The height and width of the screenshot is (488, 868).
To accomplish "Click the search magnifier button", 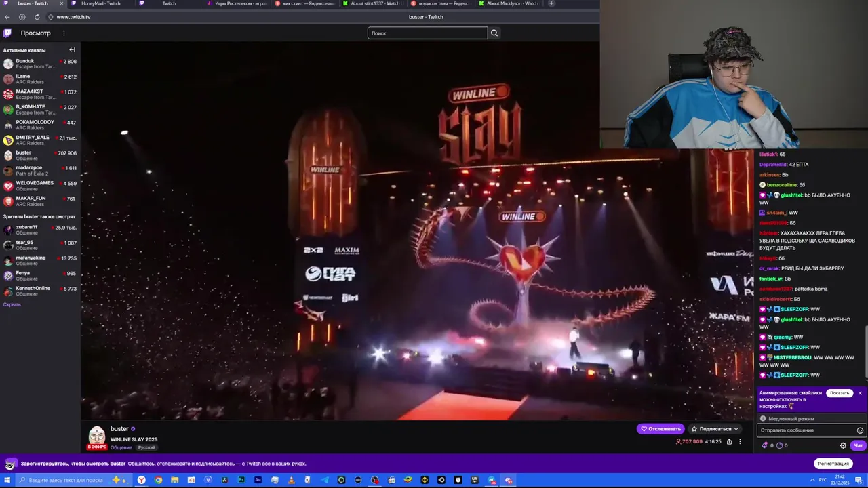I will 494,33.
